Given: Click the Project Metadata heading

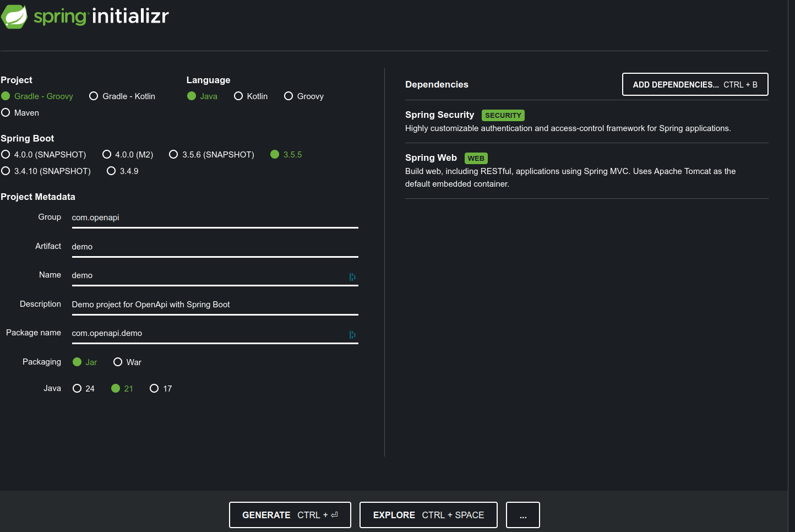Looking at the screenshot, I should [x=38, y=197].
